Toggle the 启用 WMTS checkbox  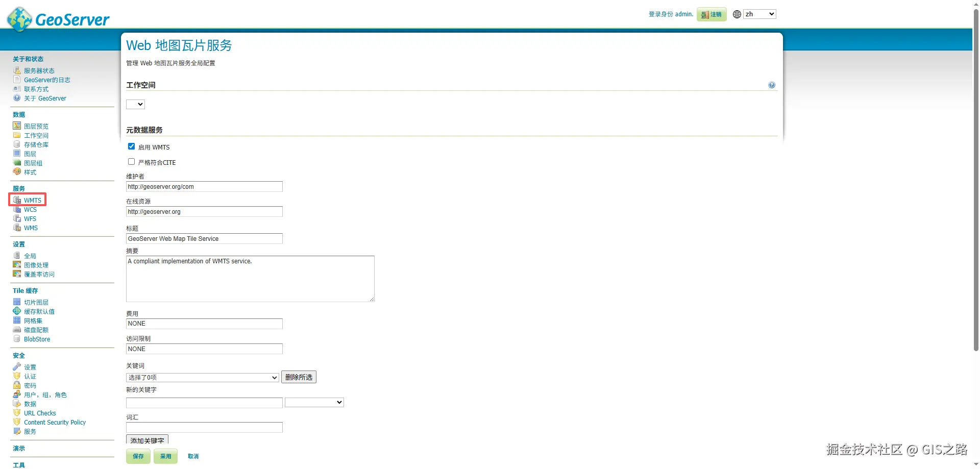(131, 146)
